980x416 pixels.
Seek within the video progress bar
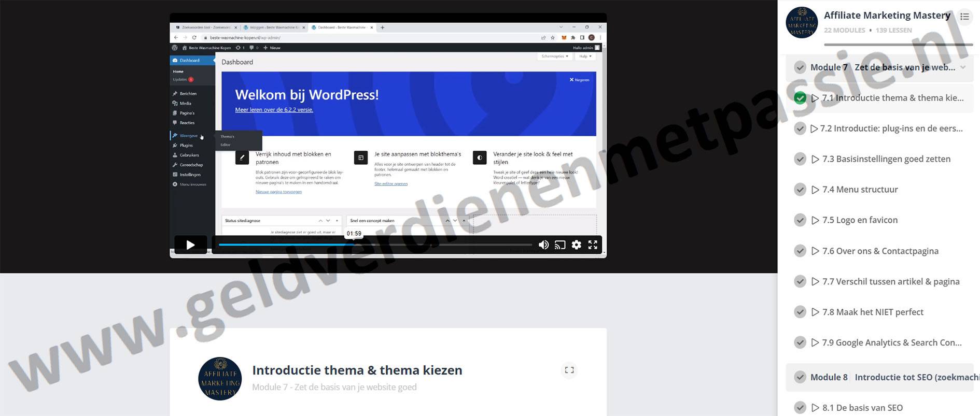coord(375,245)
